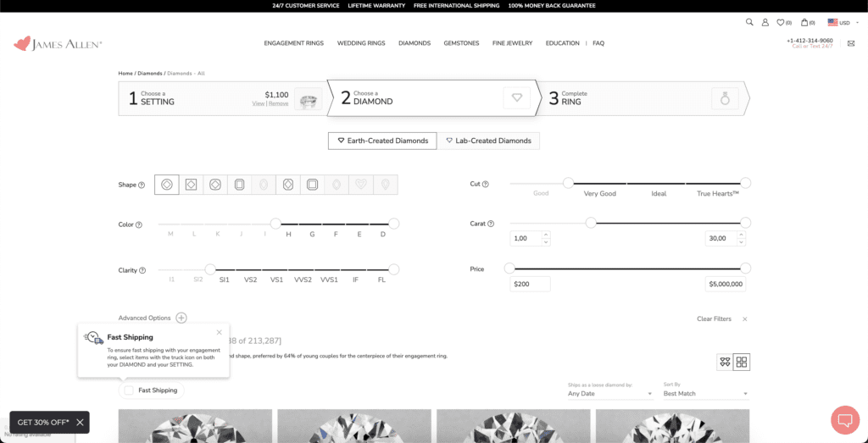Image resolution: width=868 pixels, height=443 pixels.
Task: Open the Any Date shipping dropdown
Action: pos(610,394)
